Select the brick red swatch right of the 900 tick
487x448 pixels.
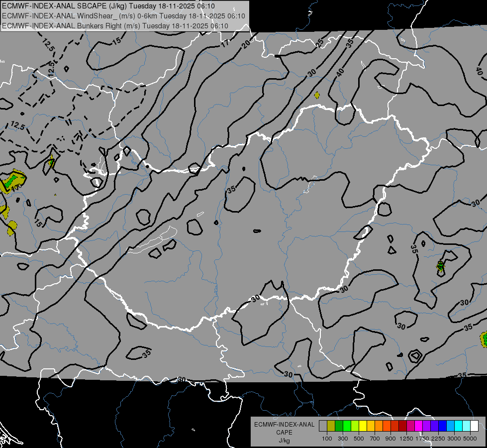pyautogui.click(x=395, y=426)
